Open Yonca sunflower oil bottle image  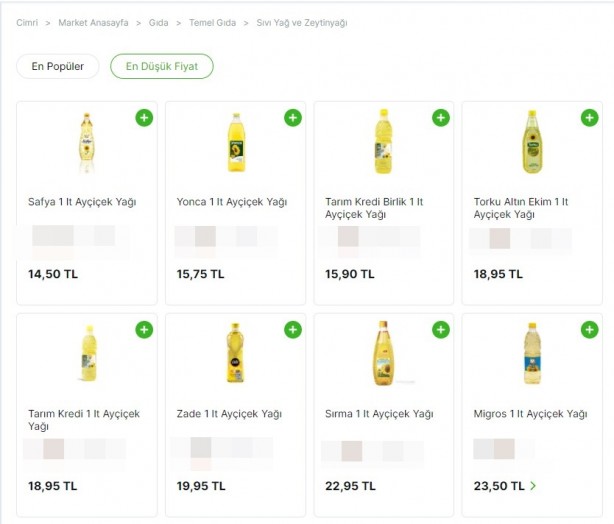point(236,143)
